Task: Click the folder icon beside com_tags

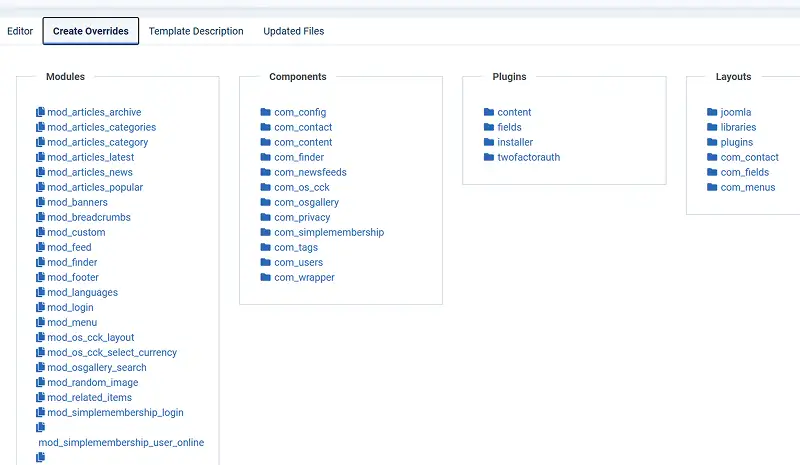Action: (x=265, y=247)
